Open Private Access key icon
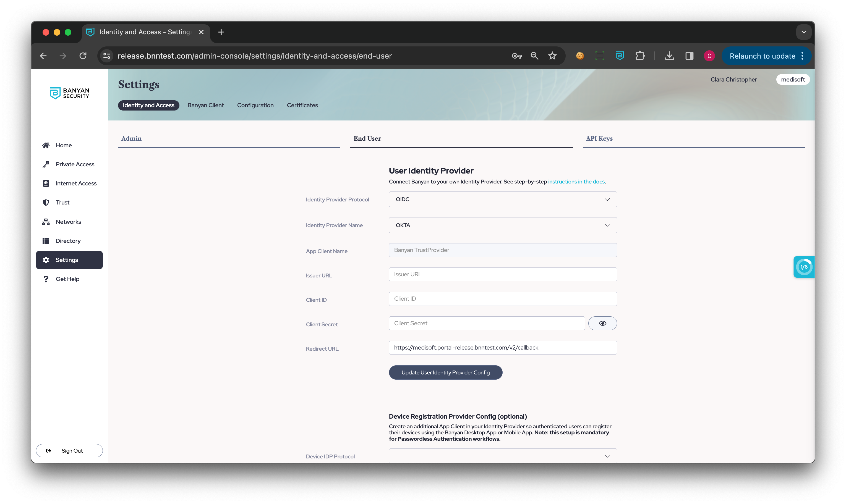846x504 pixels. (x=46, y=164)
